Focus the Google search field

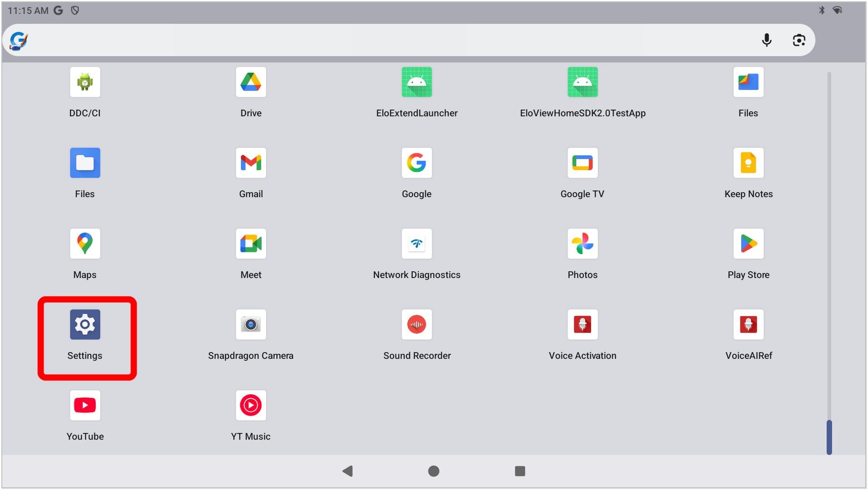(x=409, y=40)
